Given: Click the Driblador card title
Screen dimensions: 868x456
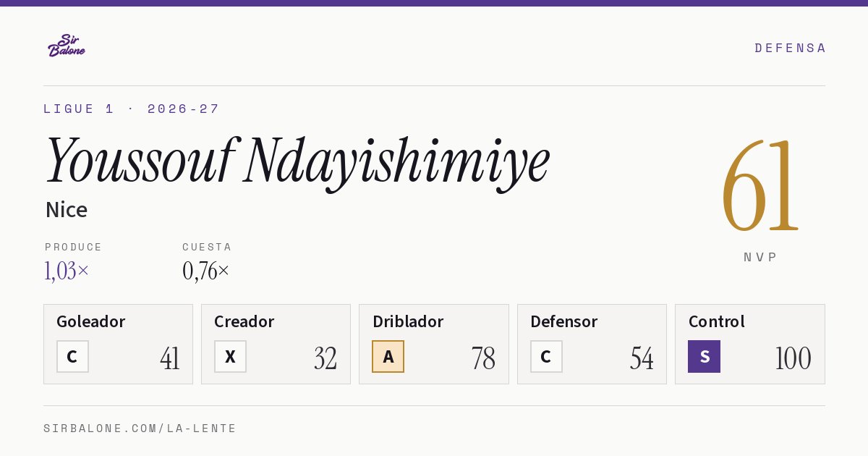Looking at the screenshot, I should click(x=408, y=321).
